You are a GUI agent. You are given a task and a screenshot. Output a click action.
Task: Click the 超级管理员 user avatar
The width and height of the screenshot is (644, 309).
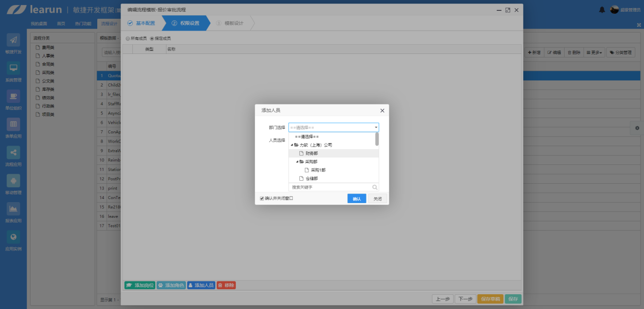614,10
